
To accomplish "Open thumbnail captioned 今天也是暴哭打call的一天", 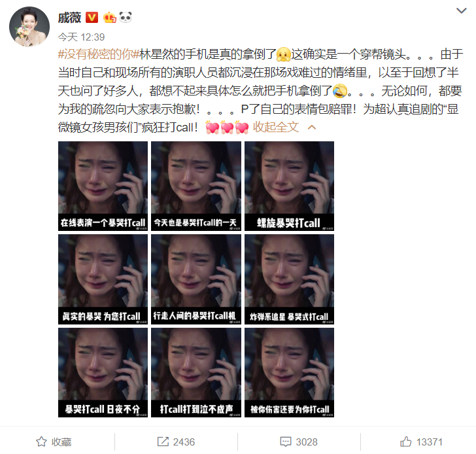I will [x=196, y=186].
